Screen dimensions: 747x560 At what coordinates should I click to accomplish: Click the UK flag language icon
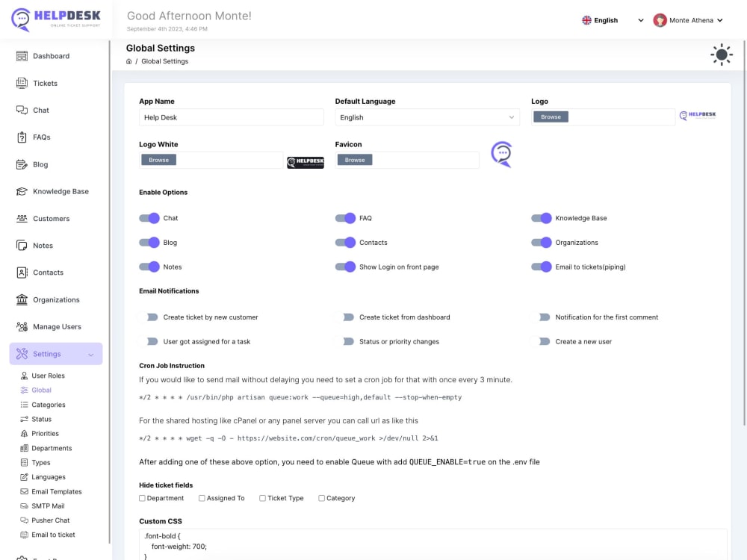(x=586, y=20)
